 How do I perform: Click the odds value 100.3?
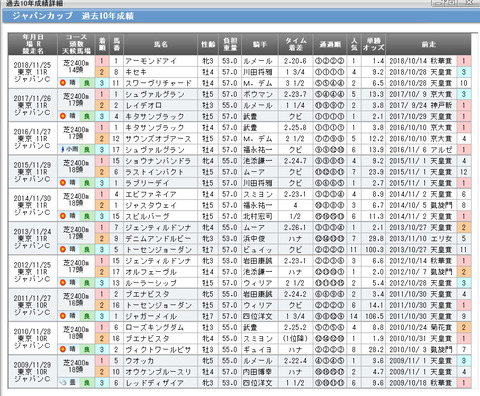click(x=374, y=250)
